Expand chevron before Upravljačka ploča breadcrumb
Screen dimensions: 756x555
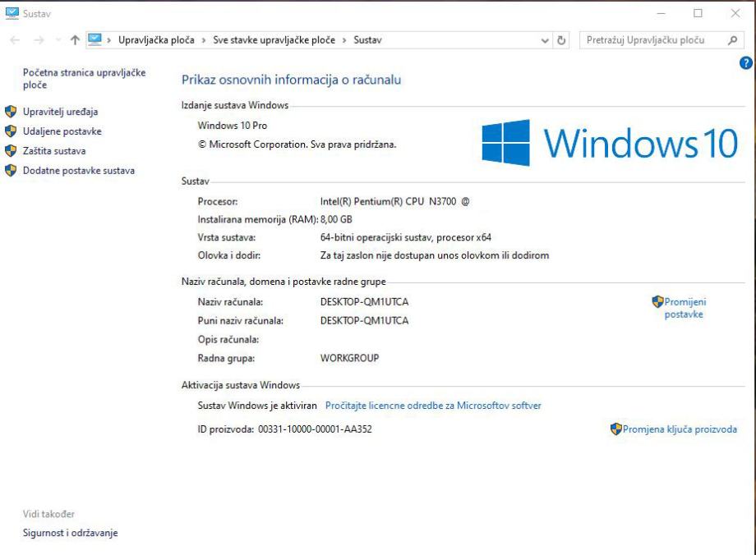click(109, 40)
